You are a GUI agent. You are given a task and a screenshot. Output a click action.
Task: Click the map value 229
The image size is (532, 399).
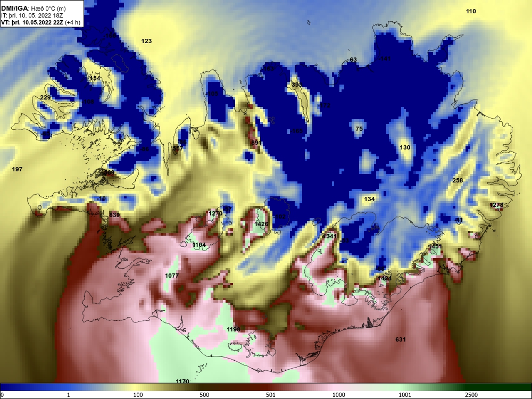45,98
